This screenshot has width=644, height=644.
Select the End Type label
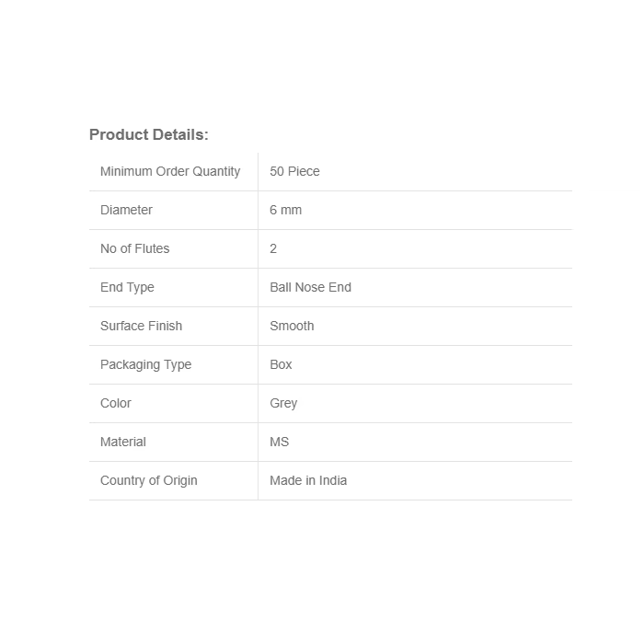[127, 287]
